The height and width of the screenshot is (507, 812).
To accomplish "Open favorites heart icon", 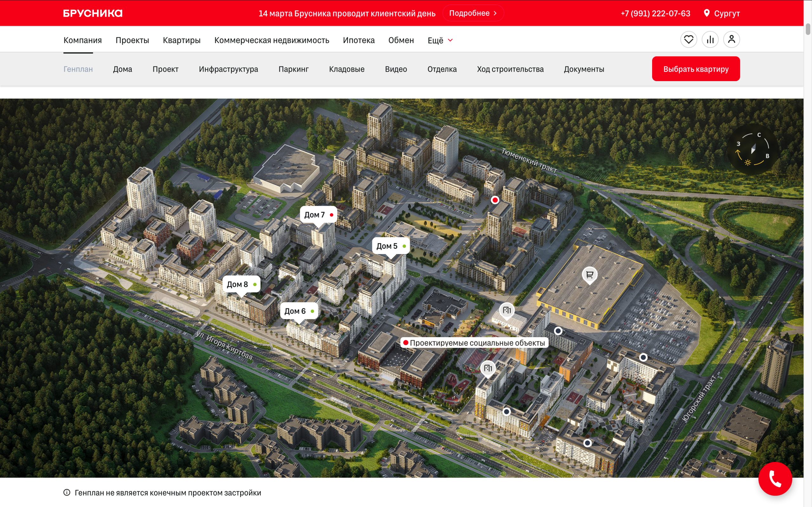I will [x=689, y=40].
